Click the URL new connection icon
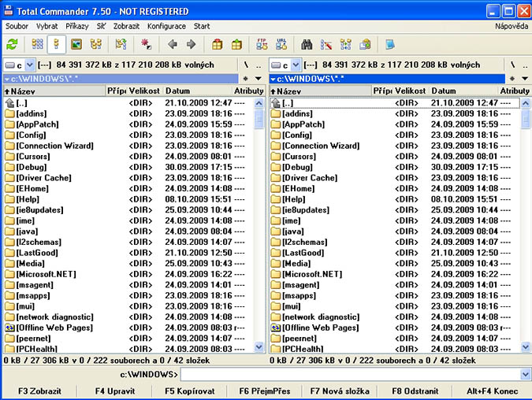The image size is (532, 400). (281, 45)
